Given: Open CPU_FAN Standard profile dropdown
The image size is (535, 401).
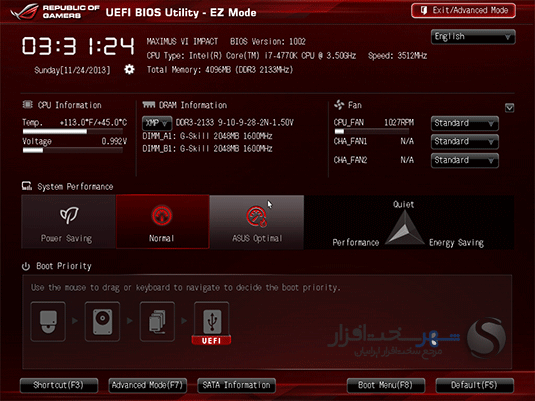Looking at the screenshot, I should pyautogui.click(x=465, y=123).
